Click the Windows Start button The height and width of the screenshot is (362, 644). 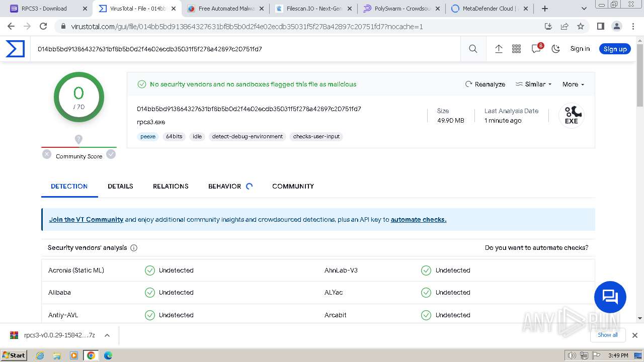pyautogui.click(x=14, y=355)
